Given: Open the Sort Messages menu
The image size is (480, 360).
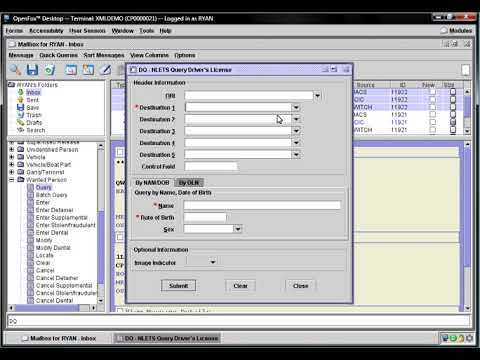Looking at the screenshot, I should click(104, 55).
